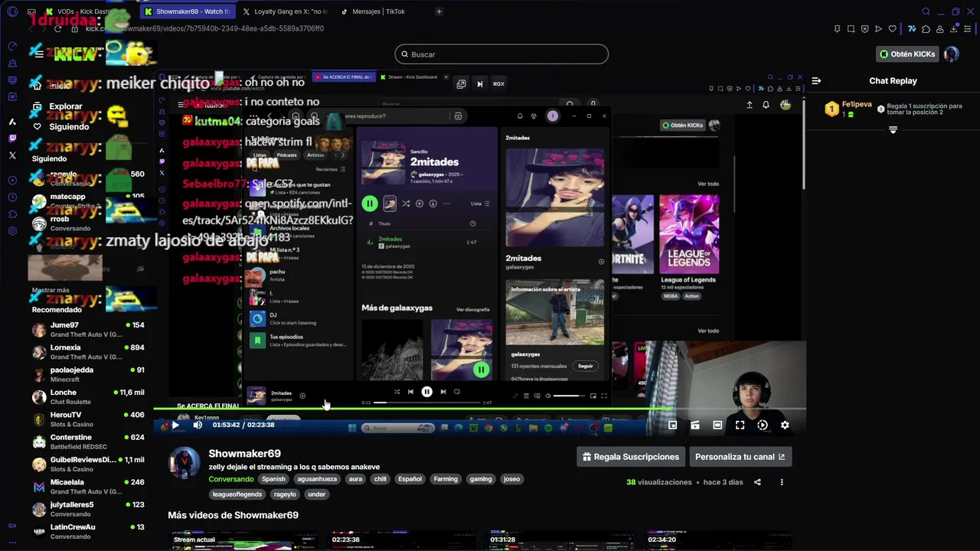Open the three-dot more options menu
Viewport: 980px width, 551px height.
tap(782, 482)
